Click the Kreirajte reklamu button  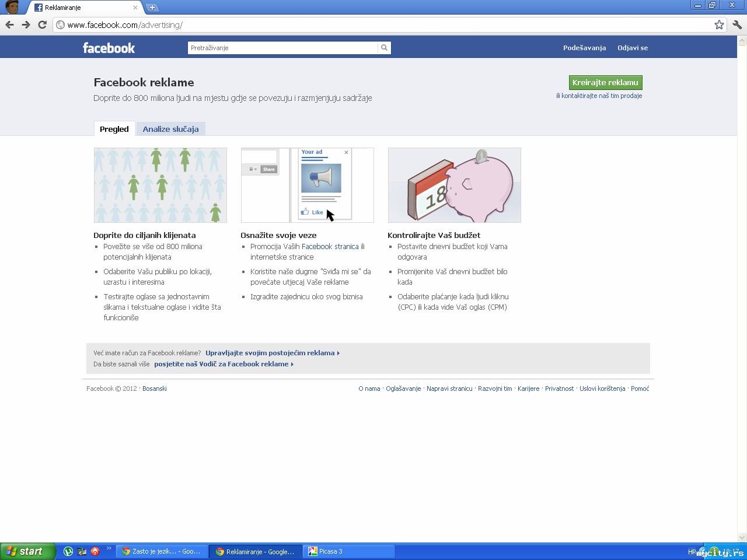tap(605, 82)
